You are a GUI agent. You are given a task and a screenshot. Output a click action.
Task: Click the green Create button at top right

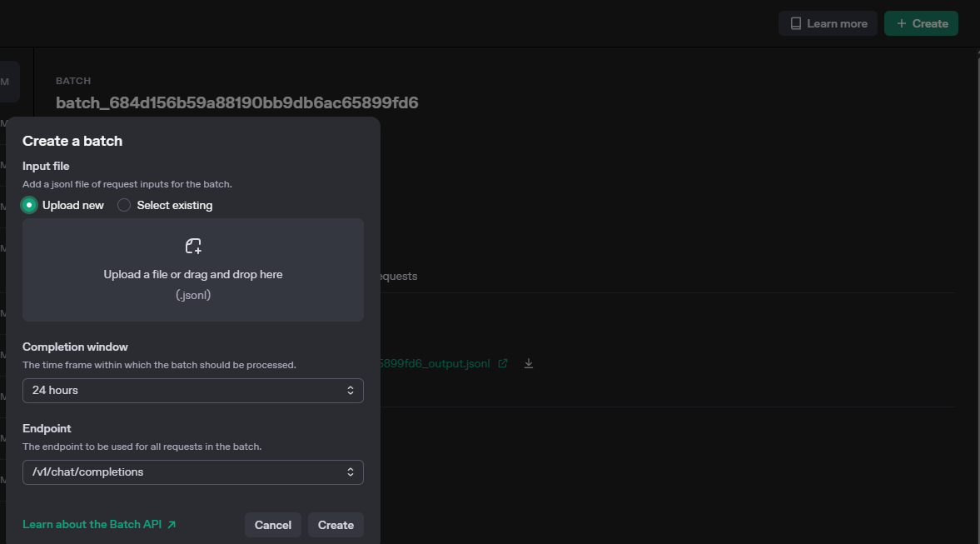(921, 22)
